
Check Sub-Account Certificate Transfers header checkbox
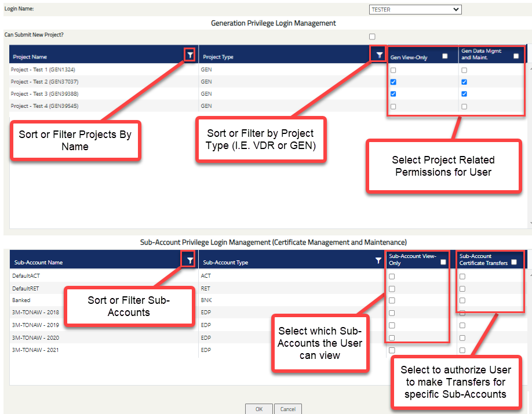[513, 262]
